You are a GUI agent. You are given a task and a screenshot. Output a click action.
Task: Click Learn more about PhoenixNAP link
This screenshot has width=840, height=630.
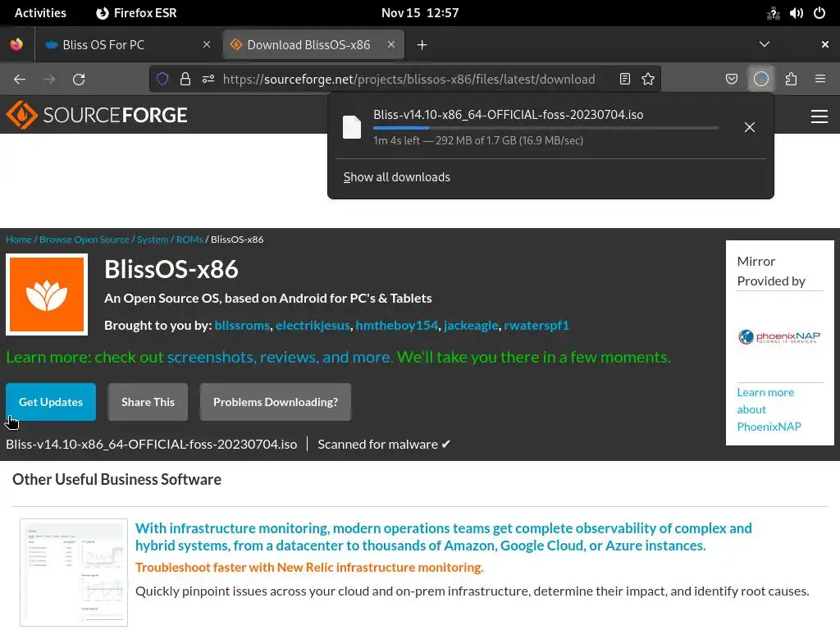pos(769,409)
